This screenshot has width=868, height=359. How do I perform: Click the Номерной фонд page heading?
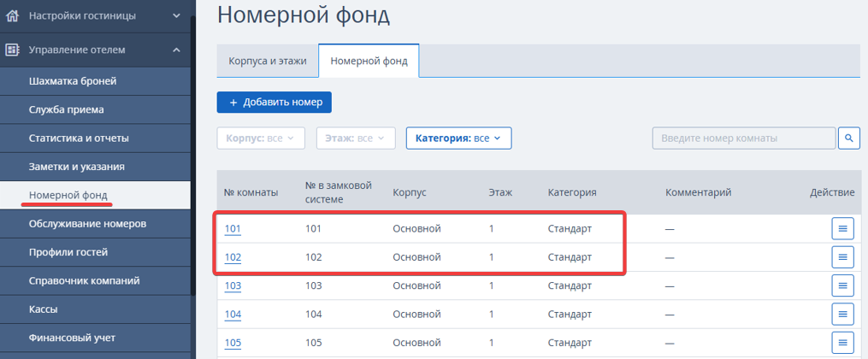[304, 15]
